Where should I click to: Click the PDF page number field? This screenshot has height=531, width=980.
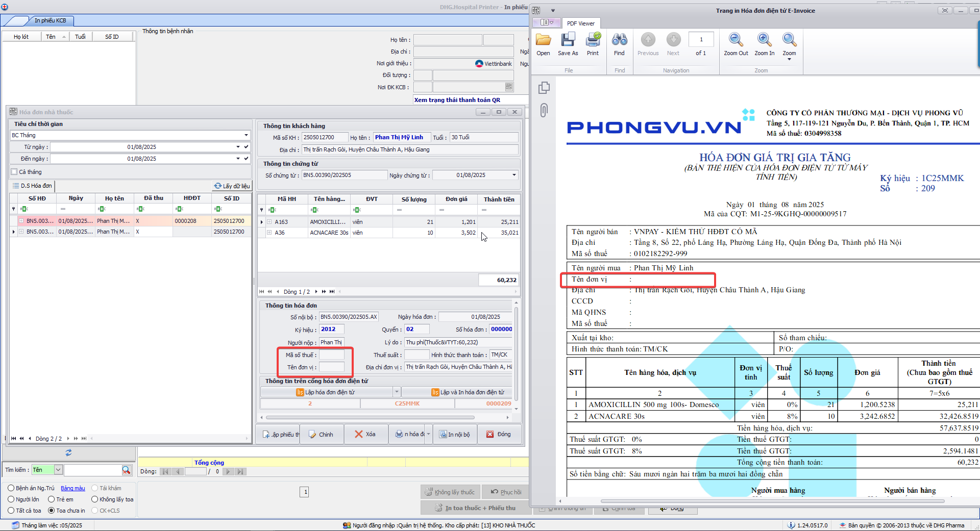tap(701, 39)
